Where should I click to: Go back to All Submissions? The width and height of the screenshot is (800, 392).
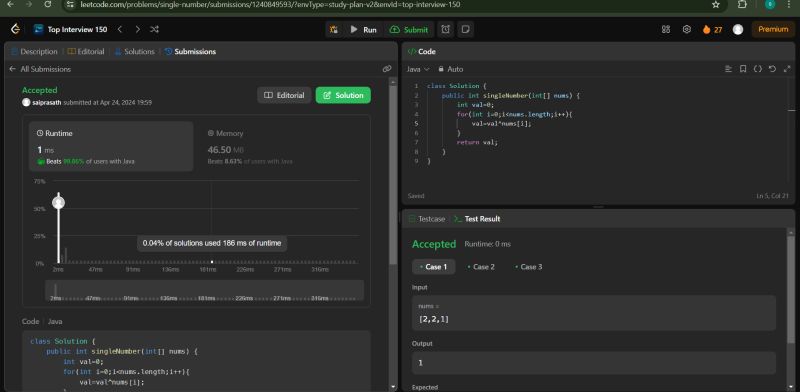[40, 69]
